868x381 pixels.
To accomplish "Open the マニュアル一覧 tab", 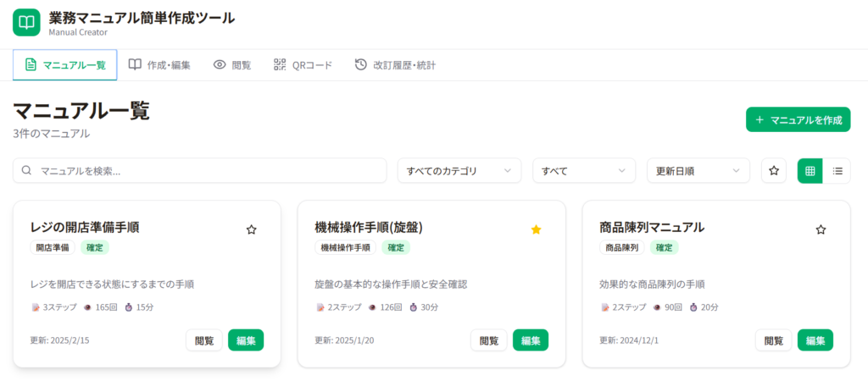I will (65, 65).
